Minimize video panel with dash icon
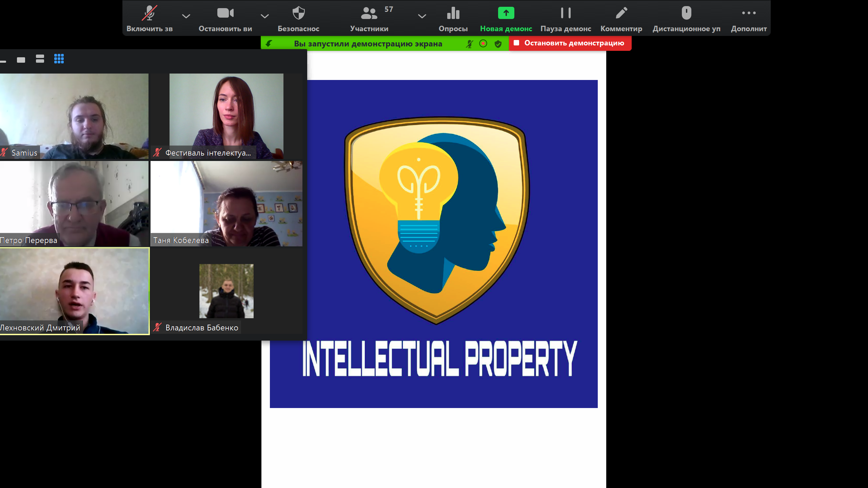 click(3, 61)
